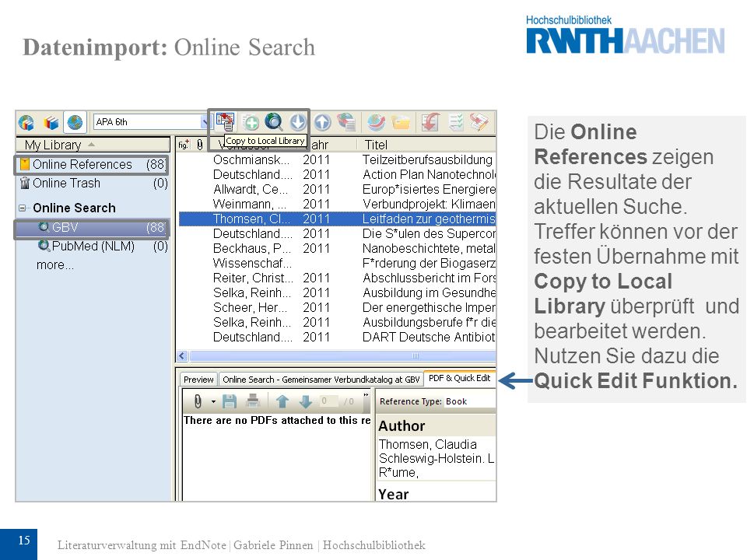Image resolution: width=747 pixels, height=560 pixels.
Task: Select the Allwardt, Ce... reference row
Action: (337, 189)
